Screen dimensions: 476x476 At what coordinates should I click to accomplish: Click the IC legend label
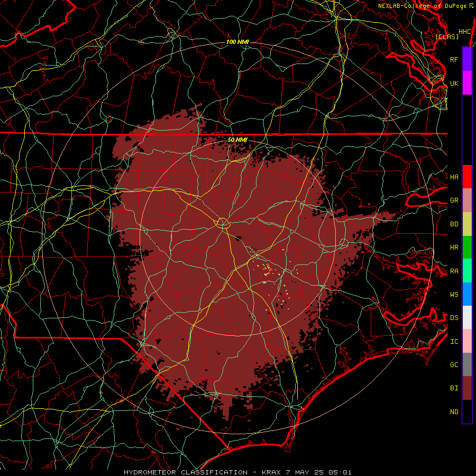pos(454,341)
